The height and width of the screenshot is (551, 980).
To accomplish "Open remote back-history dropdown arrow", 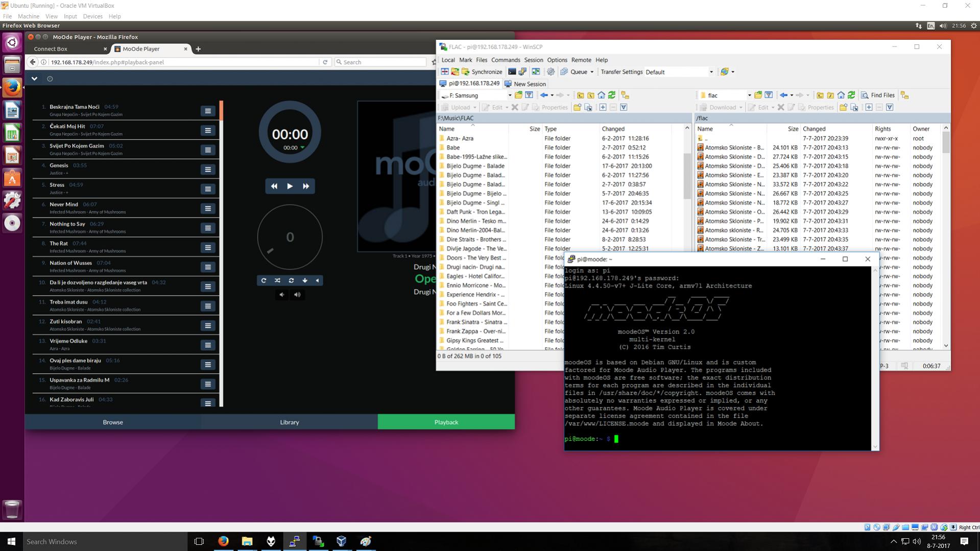I will click(x=792, y=95).
